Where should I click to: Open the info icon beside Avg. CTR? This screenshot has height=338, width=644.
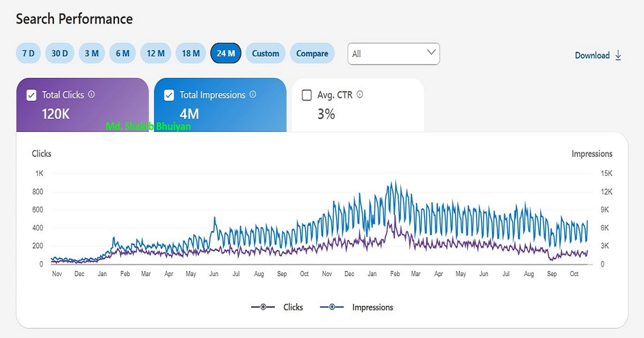pyautogui.click(x=360, y=94)
